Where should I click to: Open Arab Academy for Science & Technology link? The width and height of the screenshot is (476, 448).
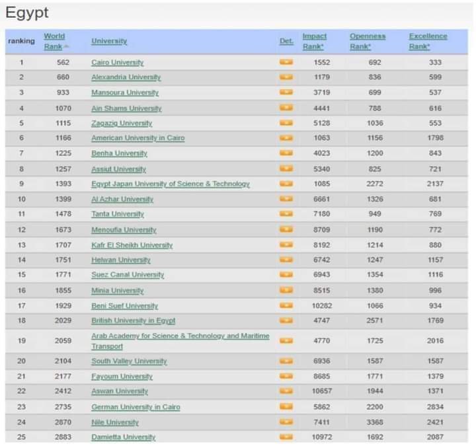(180, 341)
